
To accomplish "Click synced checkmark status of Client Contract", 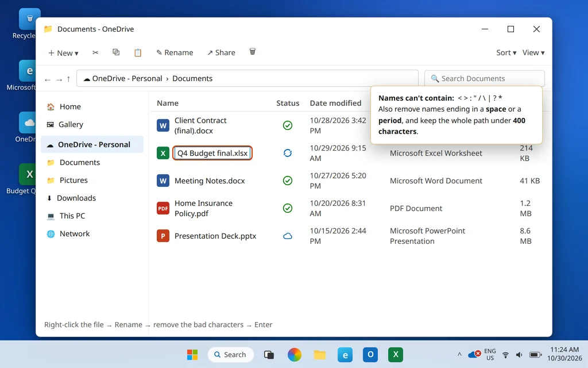I will 288,125.
